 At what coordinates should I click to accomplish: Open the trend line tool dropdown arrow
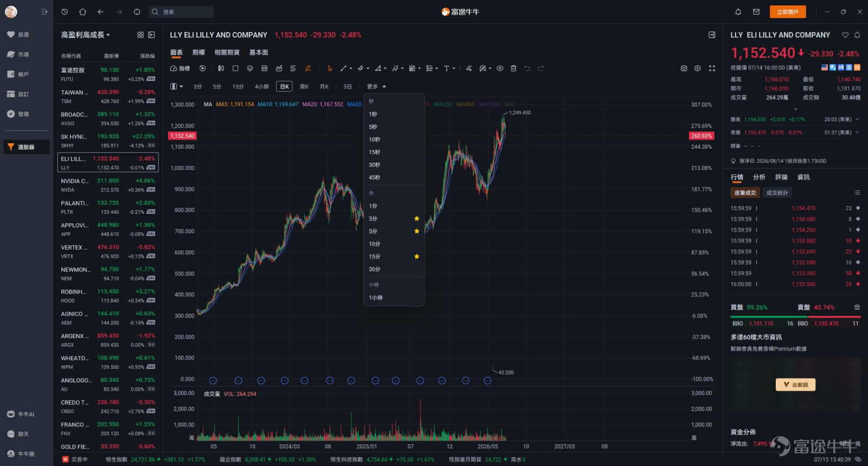(x=350, y=68)
